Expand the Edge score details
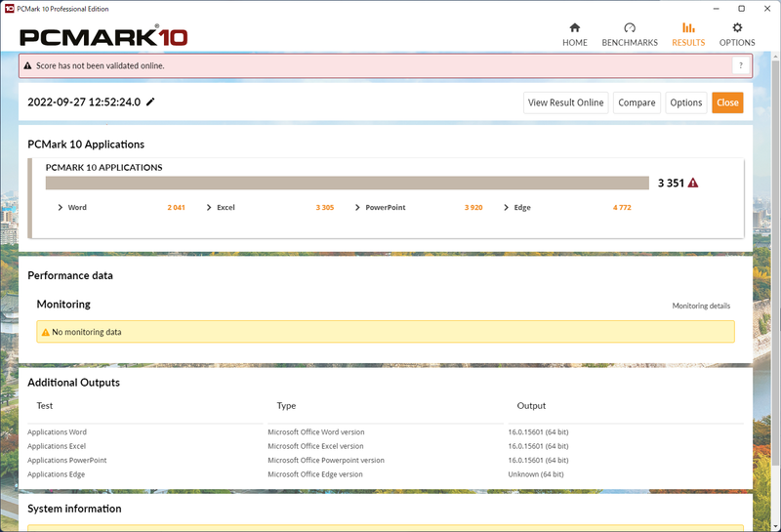This screenshot has width=781, height=532. [506, 207]
